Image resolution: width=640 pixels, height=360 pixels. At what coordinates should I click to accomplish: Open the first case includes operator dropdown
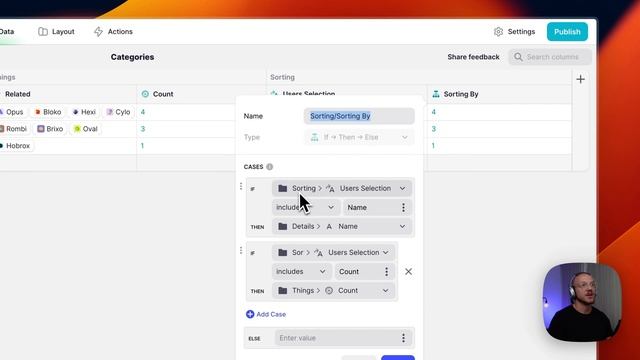click(x=306, y=207)
